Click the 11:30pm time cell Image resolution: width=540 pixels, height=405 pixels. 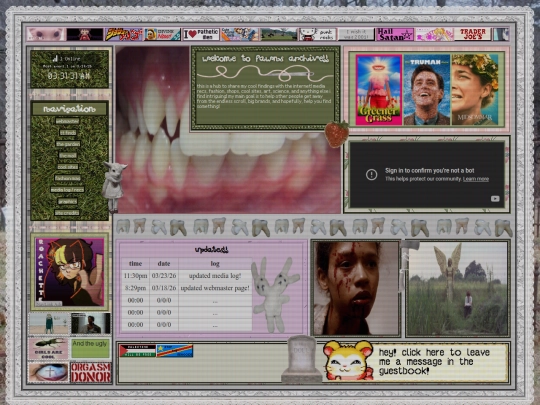135,276
